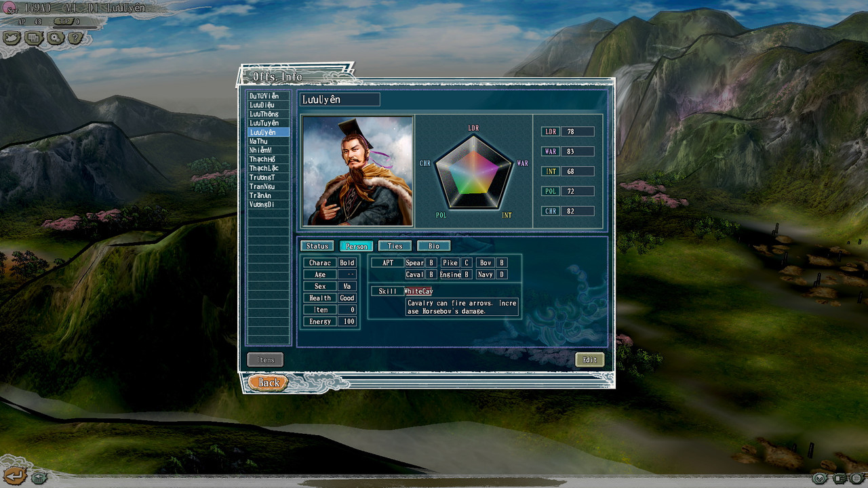Click the 149AD date text

(39, 8)
